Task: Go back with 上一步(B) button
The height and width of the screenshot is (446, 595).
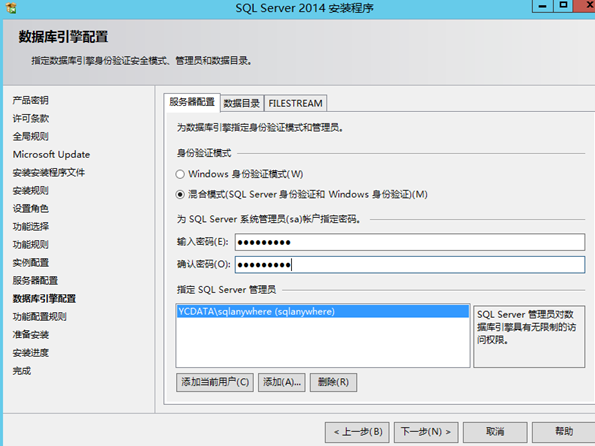Action: pos(357,432)
